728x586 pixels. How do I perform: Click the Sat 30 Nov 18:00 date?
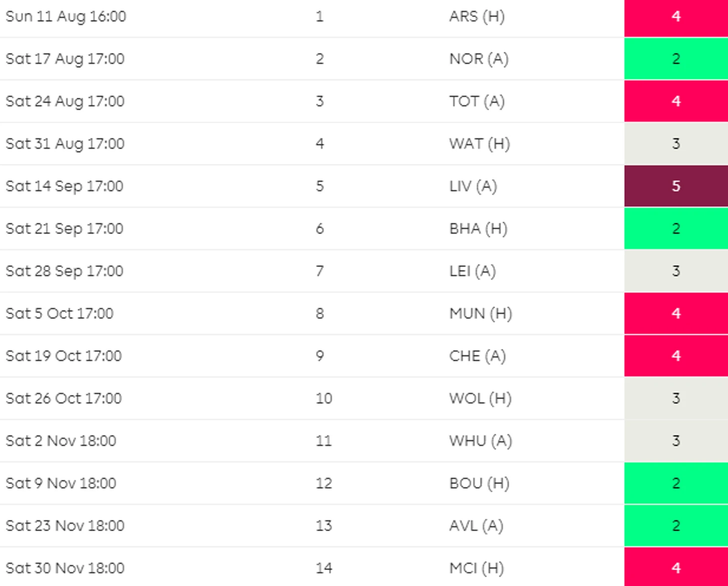pyautogui.click(x=65, y=568)
